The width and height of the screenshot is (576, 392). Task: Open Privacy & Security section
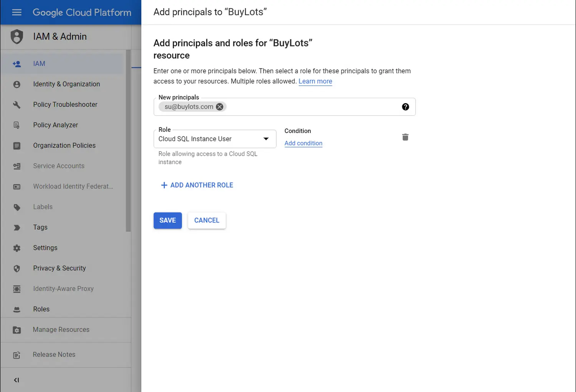pyautogui.click(x=59, y=268)
